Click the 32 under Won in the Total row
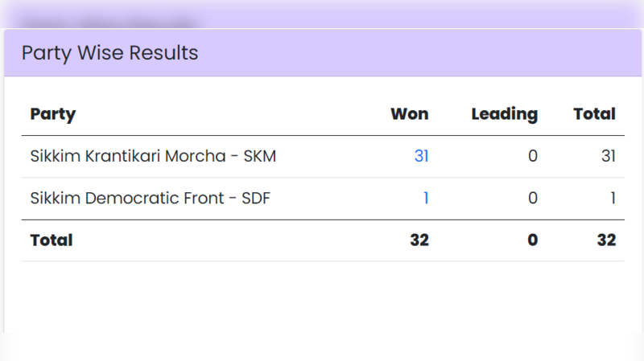The width and height of the screenshot is (644, 361). pos(419,240)
